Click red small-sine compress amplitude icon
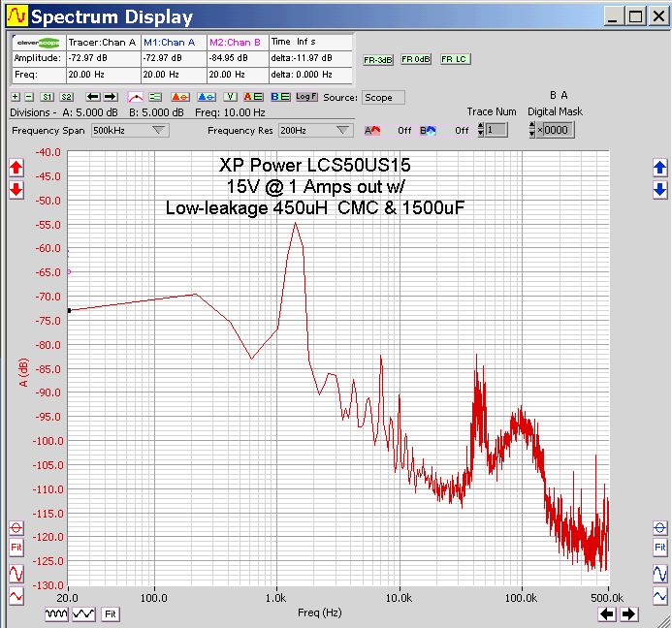672x628 pixels. (16, 596)
